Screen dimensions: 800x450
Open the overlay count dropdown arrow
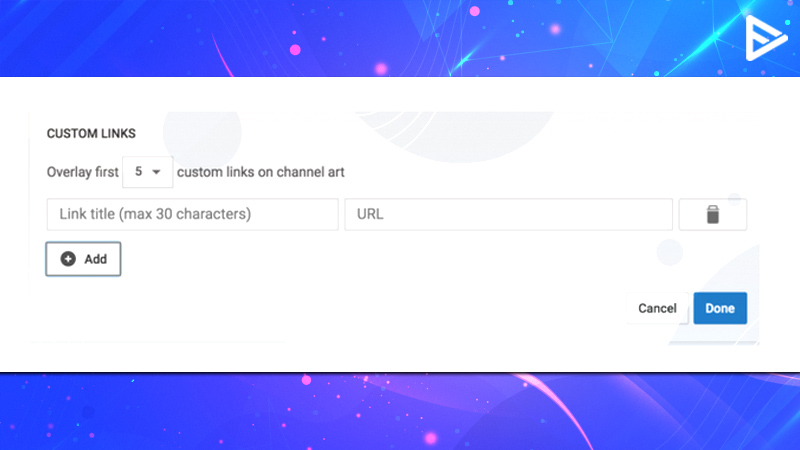156,172
